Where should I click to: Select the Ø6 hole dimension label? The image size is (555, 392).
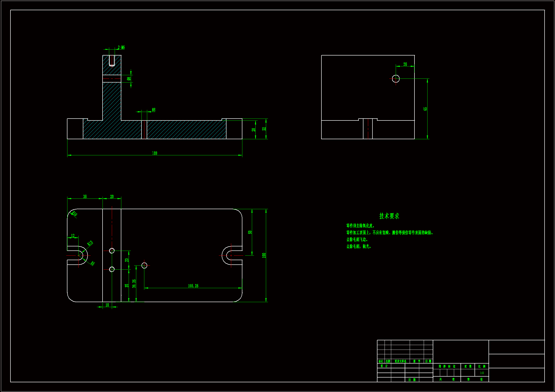click(154, 110)
